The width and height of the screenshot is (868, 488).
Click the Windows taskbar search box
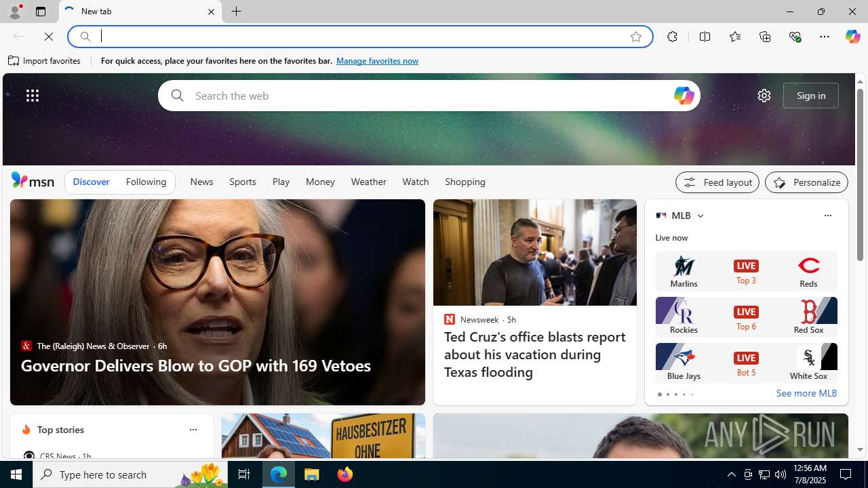pyautogui.click(x=130, y=474)
